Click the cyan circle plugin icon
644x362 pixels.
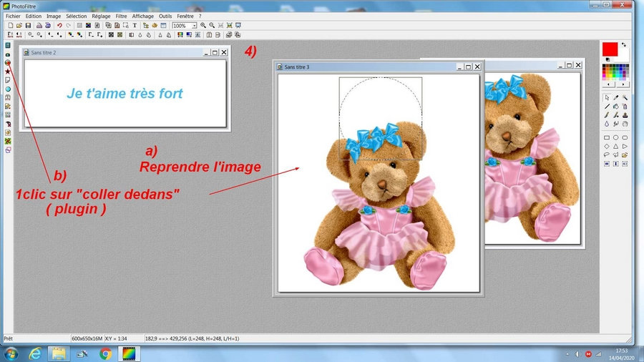(x=8, y=89)
